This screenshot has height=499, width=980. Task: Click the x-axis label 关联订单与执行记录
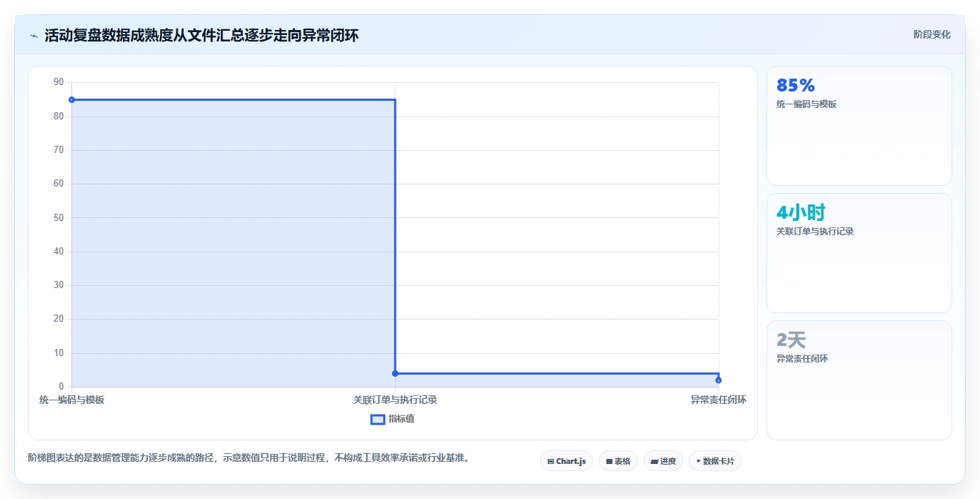(395, 400)
